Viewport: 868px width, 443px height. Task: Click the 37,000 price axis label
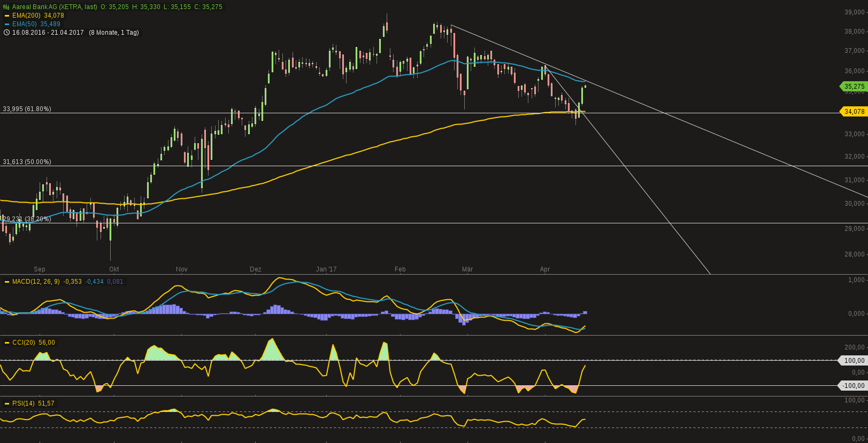click(855, 51)
